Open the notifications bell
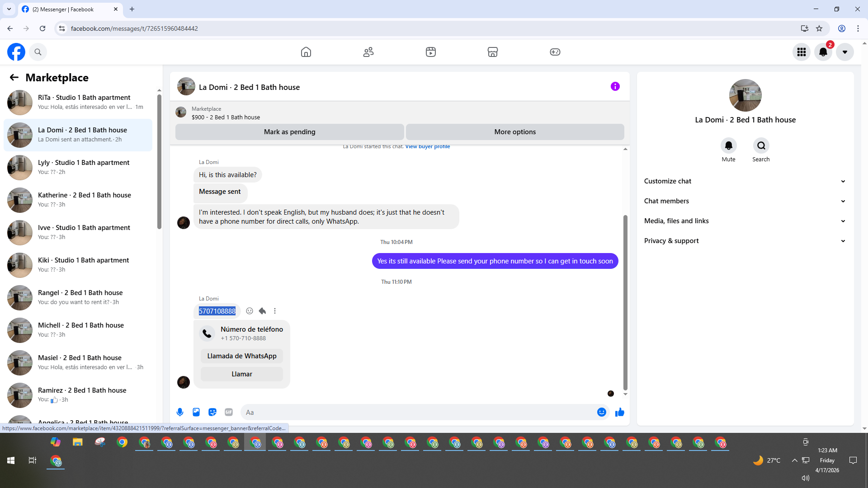Image resolution: width=868 pixels, height=488 pixels. 823,52
